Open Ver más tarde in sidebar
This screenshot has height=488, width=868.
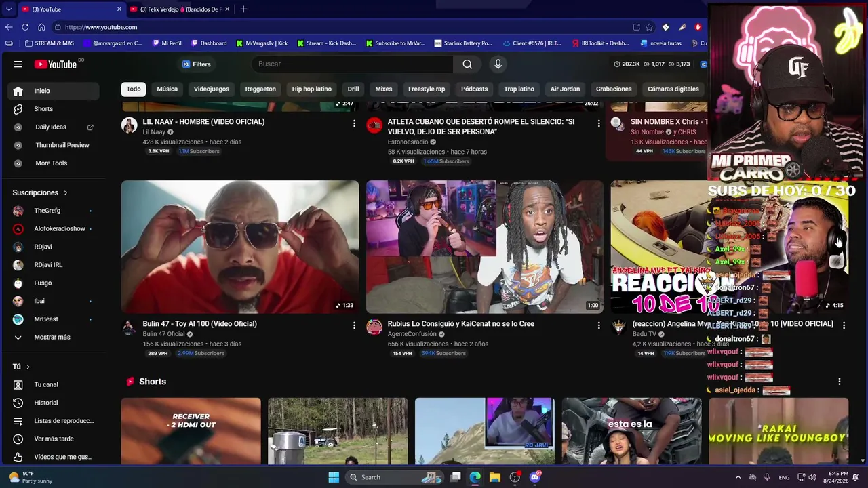[x=56, y=439]
